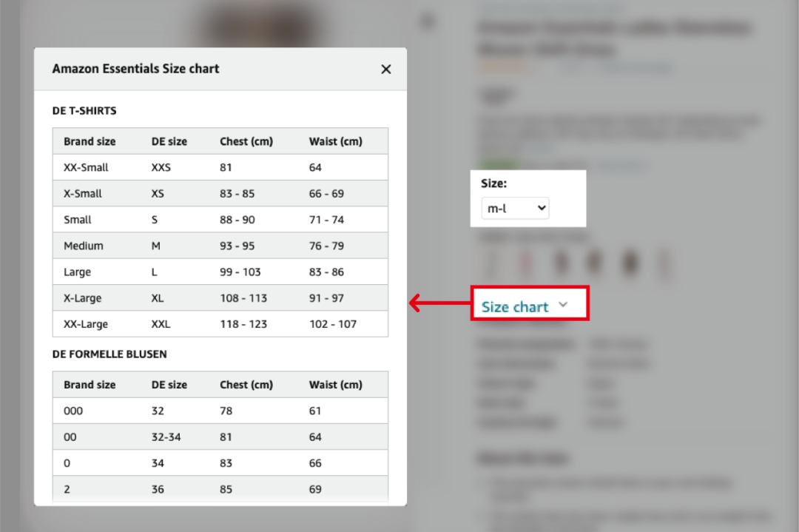Click chest value 99 - 103
799x532 pixels.
240,272
